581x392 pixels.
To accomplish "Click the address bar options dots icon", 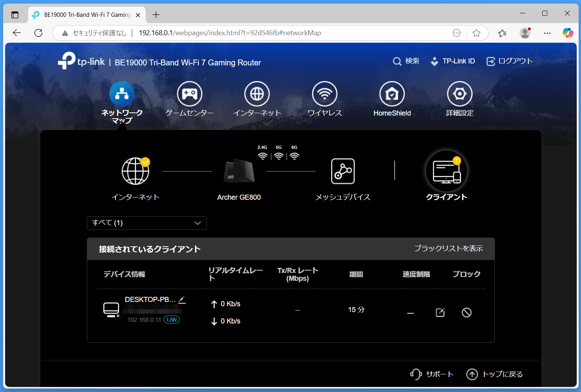I will point(456,33).
